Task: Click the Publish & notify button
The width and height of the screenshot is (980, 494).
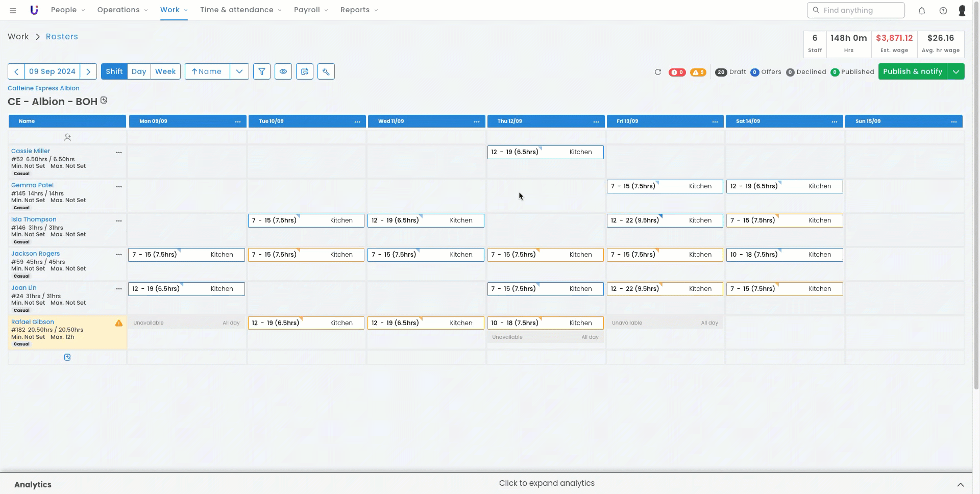Action: tap(912, 71)
